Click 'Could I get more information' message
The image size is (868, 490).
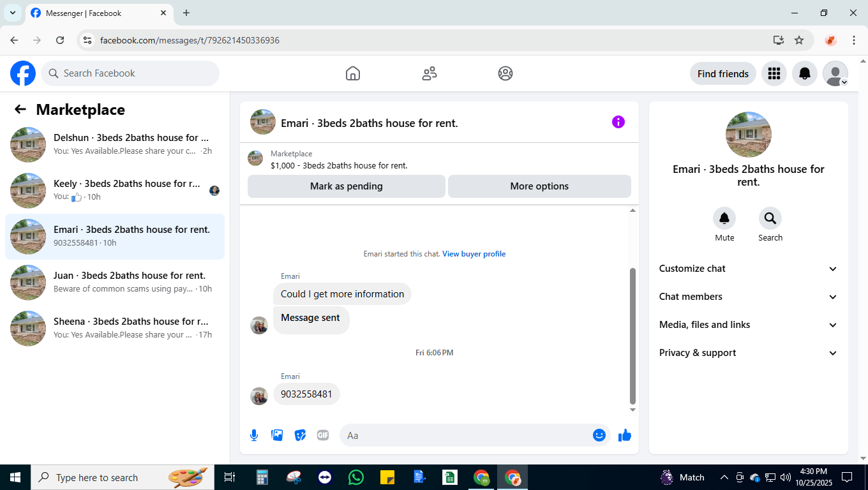tap(342, 294)
